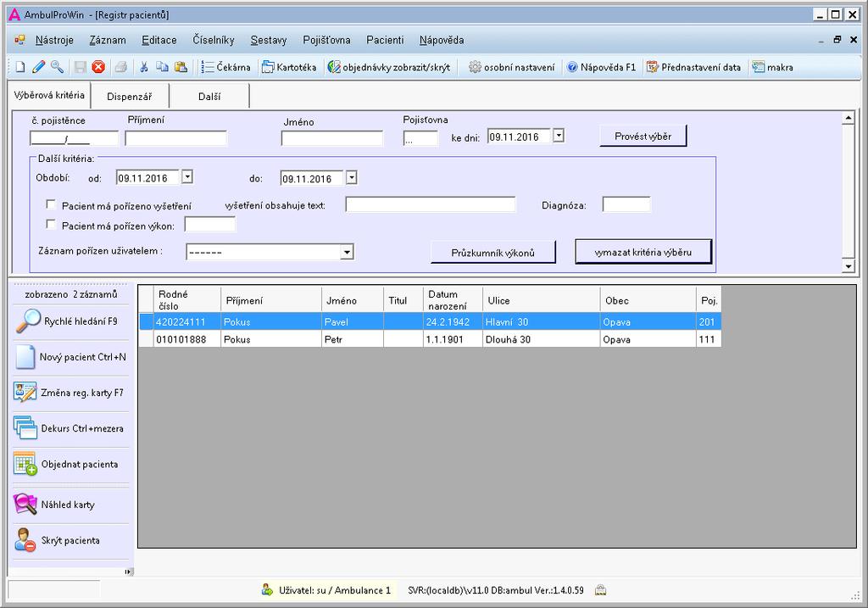
Task: Open Náhled karty preview
Action: (70, 505)
